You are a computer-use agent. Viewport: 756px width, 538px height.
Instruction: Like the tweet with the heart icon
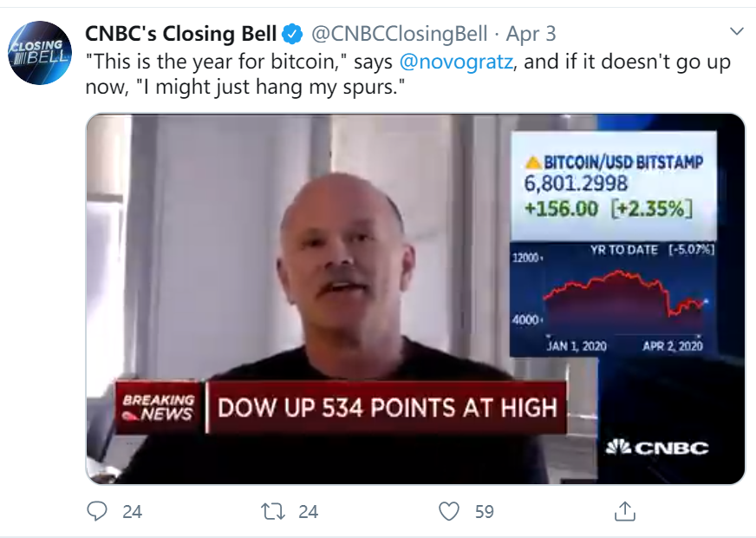(449, 511)
